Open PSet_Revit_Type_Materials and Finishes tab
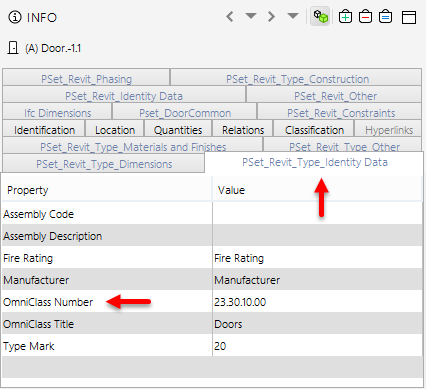426x389 pixels. pos(133,145)
